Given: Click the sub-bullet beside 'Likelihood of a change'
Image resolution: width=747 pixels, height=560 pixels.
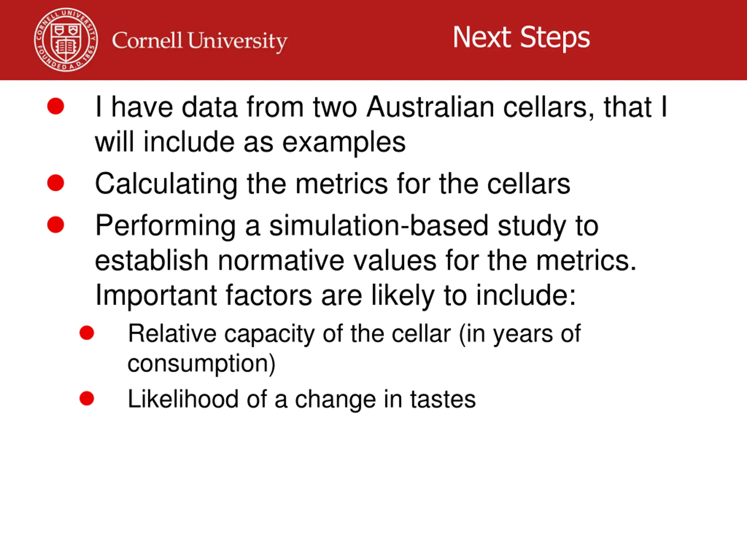Looking at the screenshot, I should [87, 398].
